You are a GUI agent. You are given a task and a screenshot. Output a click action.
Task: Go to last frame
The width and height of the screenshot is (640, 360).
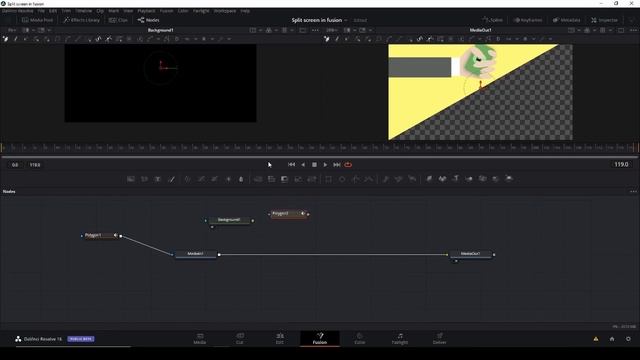pyautogui.click(x=337, y=165)
